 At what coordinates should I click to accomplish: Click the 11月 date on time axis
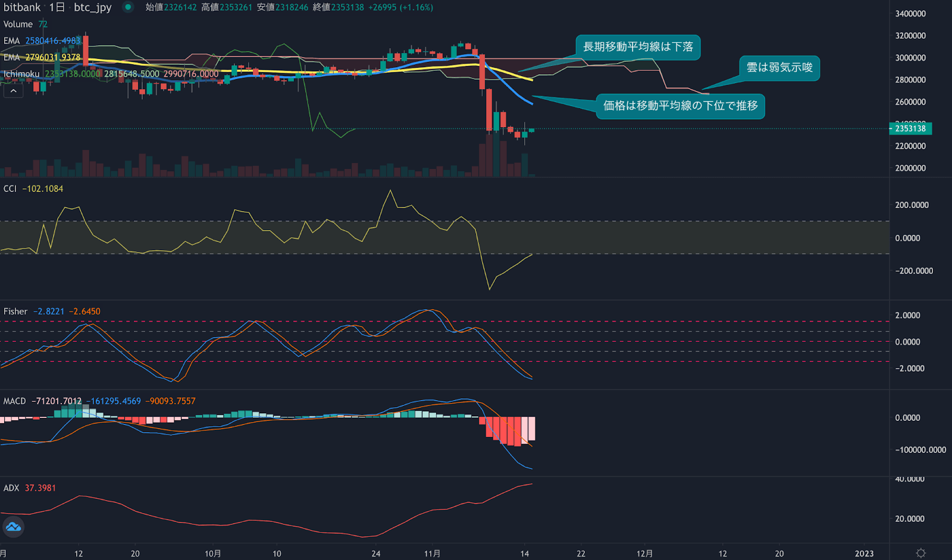point(433,553)
